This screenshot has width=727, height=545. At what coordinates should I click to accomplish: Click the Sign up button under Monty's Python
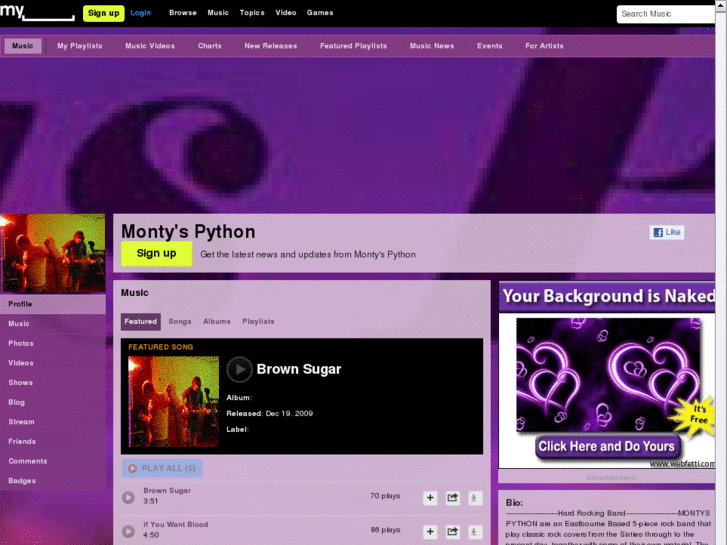click(157, 253)
